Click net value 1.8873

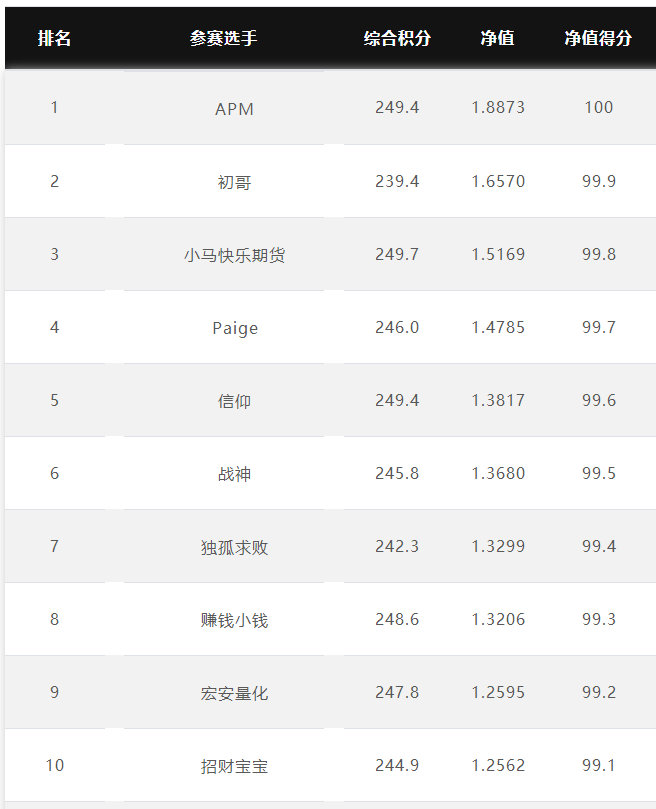pos(498,107)
